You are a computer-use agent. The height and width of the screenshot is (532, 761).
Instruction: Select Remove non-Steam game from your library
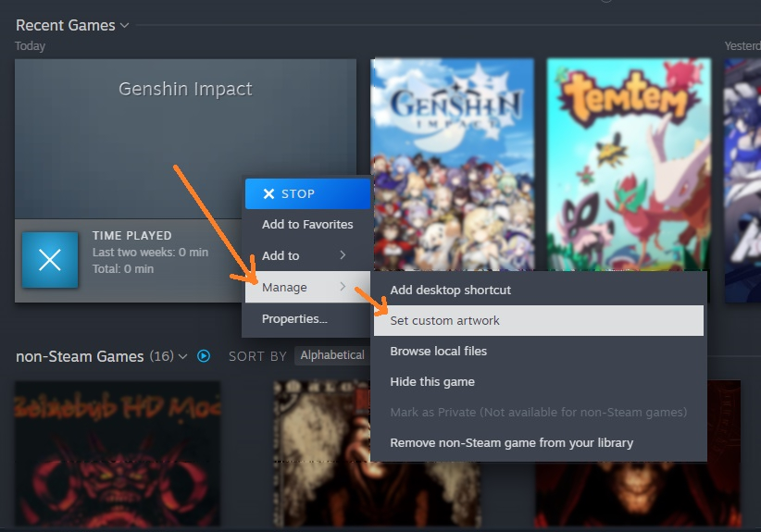pyautogui.click(x=539, y=443)
